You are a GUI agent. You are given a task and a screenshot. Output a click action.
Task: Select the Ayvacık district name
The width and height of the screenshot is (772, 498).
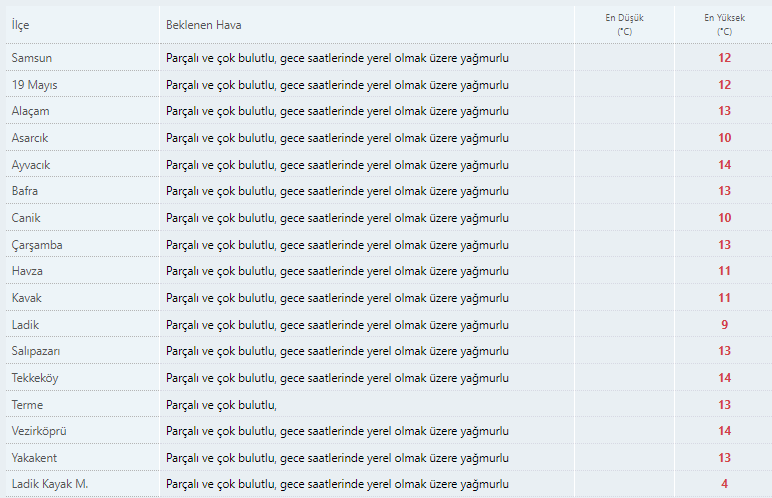(31, 165)
